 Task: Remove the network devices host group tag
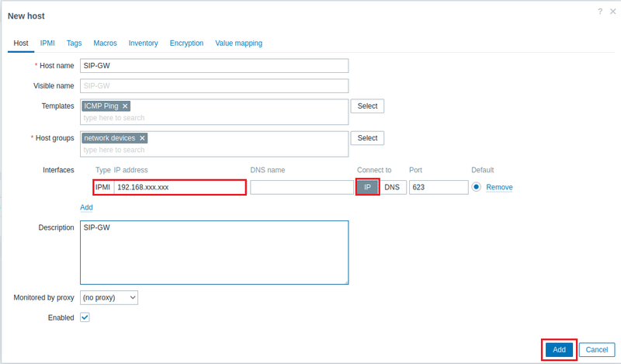point(142,138)
